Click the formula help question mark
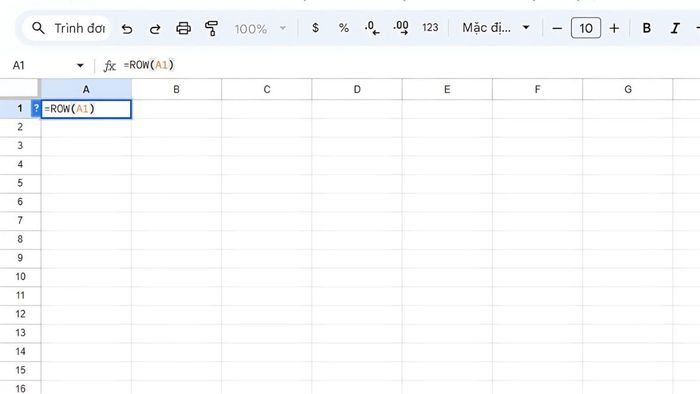Screen dimensions: 700x394 tap(36, 108)
